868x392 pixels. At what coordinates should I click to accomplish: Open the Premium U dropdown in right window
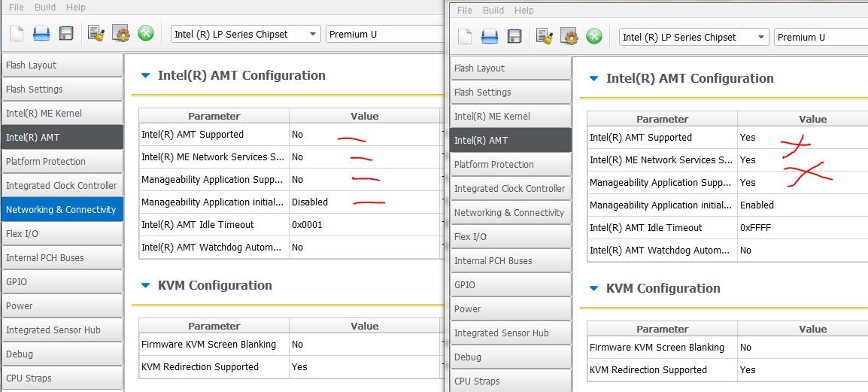(821, 37)
